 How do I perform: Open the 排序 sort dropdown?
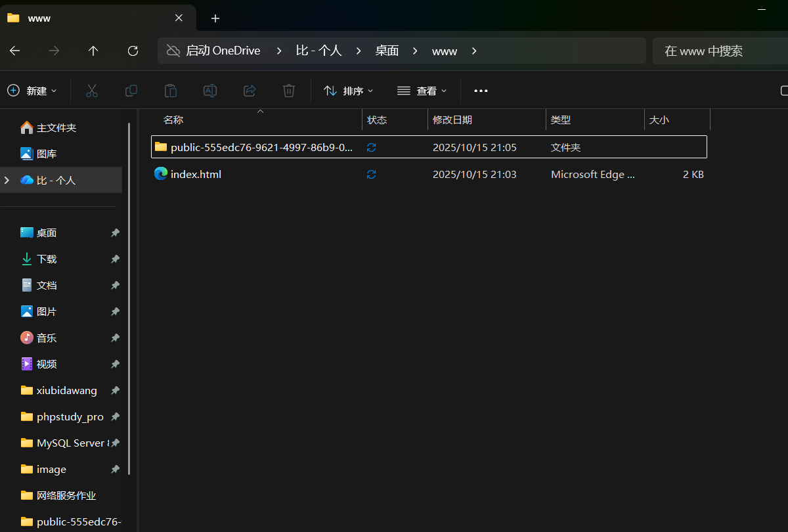tap(349, 91)
